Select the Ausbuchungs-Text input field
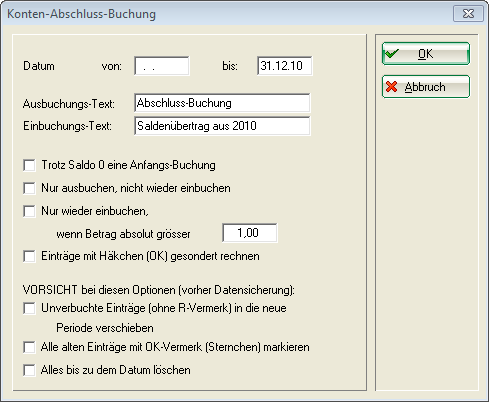Image resolution: width=489 pixels, height=402 pixels. click(x=222, y=103)
